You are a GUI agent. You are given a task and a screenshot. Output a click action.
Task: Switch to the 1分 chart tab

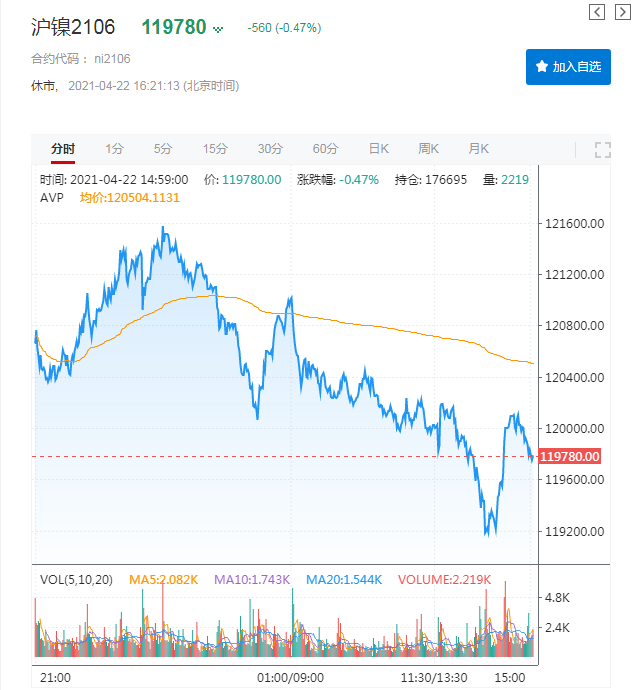point(115,149)
